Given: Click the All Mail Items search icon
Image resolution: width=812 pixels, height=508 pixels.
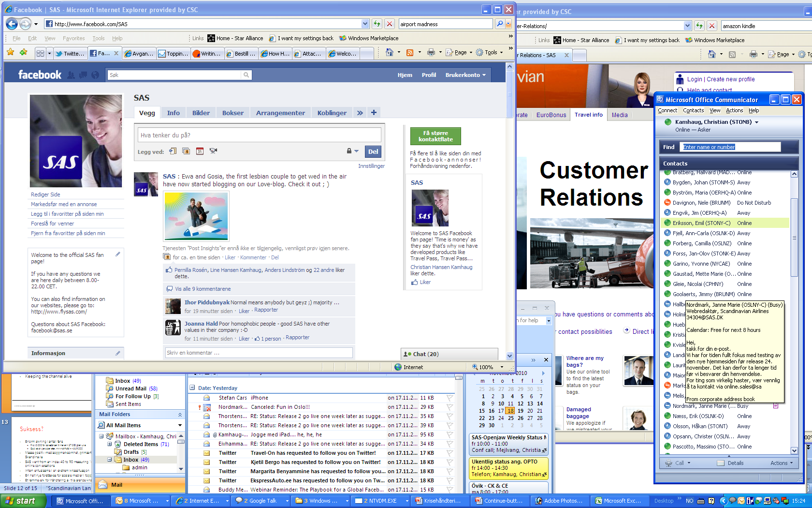Looking at the screenshot, I should (x=101, y=425).
